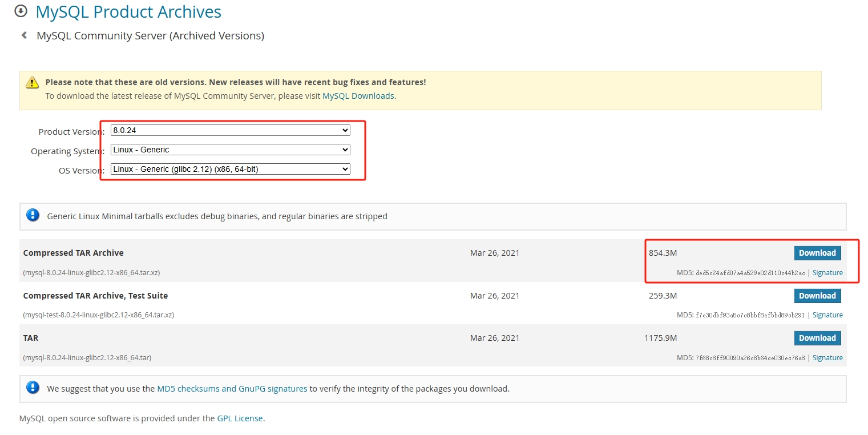Screen dimensions: 868x435
Task: Follow the MySQL Downloads link
Action: pos(358,96)
